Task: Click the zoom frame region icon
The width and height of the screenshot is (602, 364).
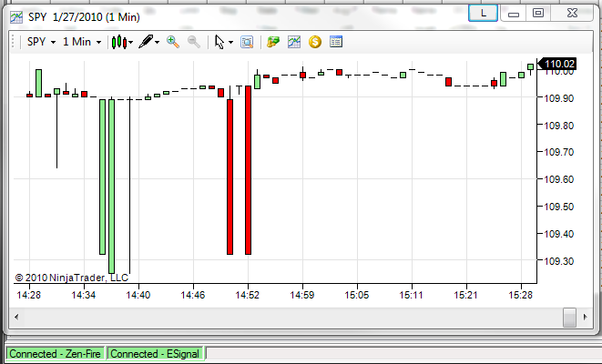Action: click(x=247, y=42)
